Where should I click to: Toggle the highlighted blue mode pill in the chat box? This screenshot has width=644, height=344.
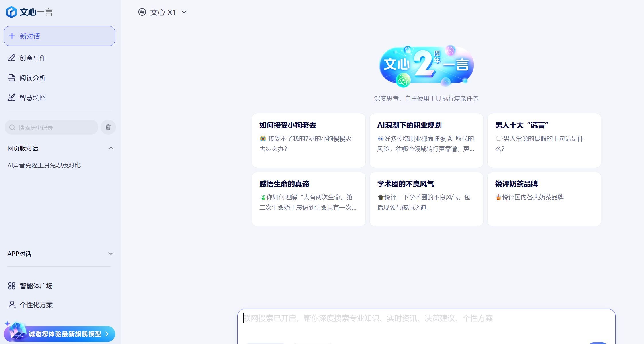(265, 343)
